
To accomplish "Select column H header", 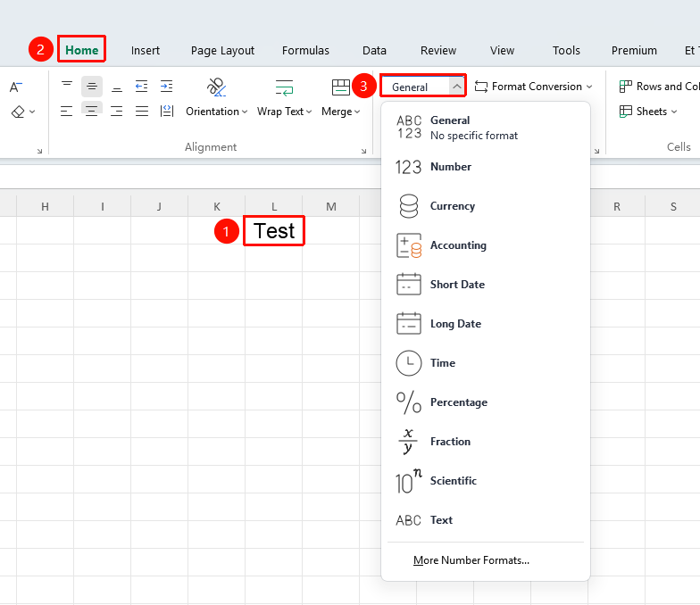I will pos(45,207).
